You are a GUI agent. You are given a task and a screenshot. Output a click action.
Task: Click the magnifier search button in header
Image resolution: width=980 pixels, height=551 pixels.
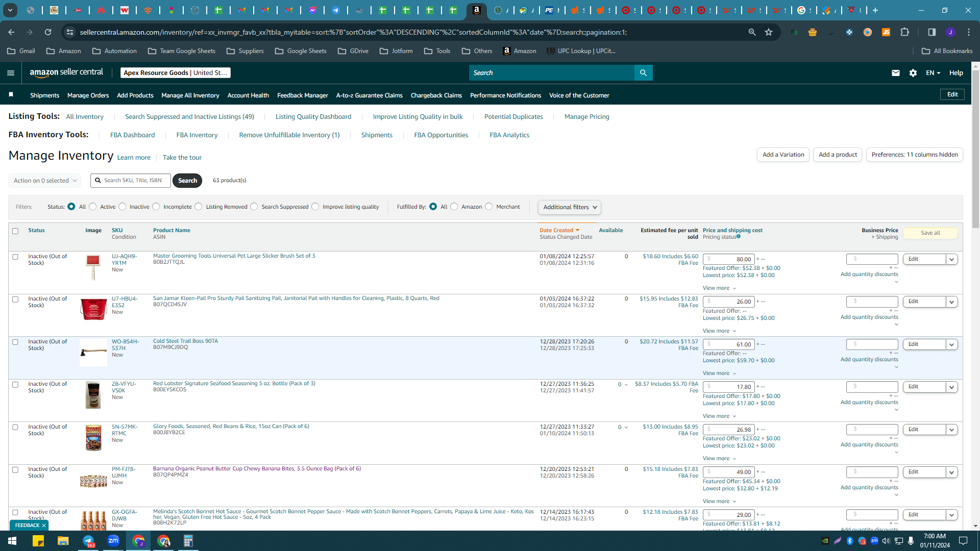[643, 73]
